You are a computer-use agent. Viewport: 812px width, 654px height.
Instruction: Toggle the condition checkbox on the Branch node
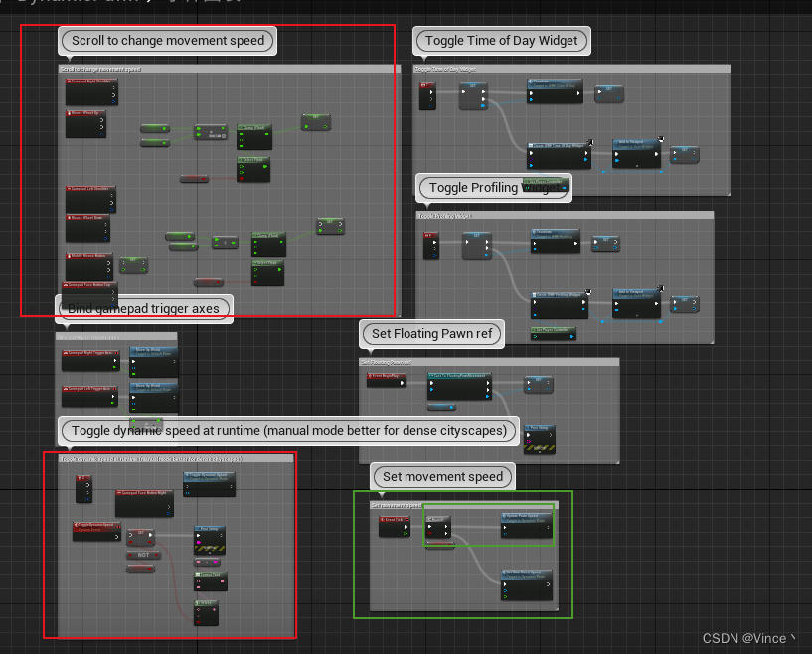tap(430, 533)
